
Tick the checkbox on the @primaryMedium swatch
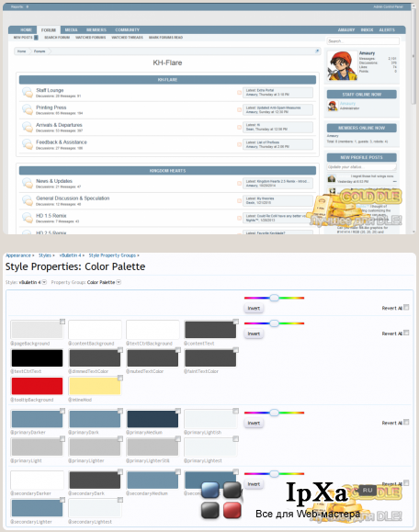pos(177,411)
